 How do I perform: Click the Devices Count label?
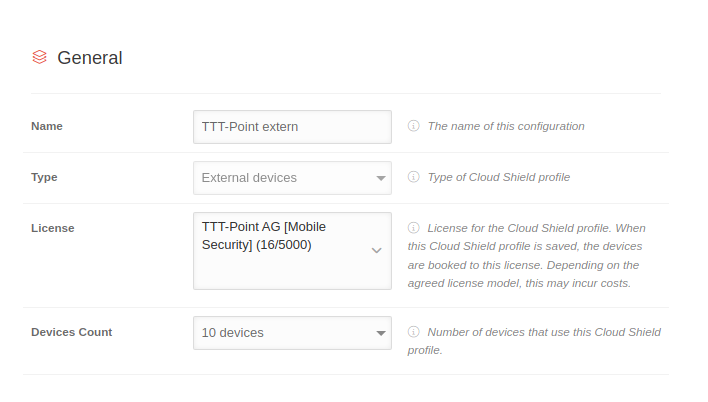pyautogui.click(x=72, y=332)
